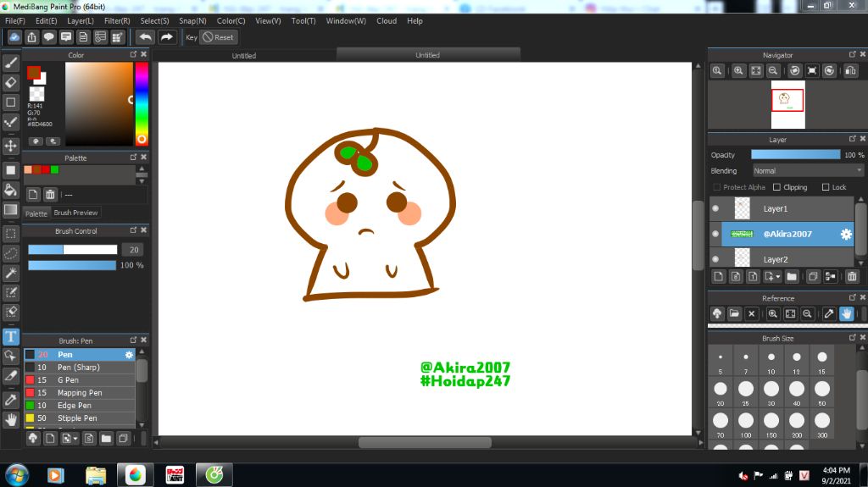868x487 pixels.
Task: Click the Redo arrow
Action: [166, 37]
